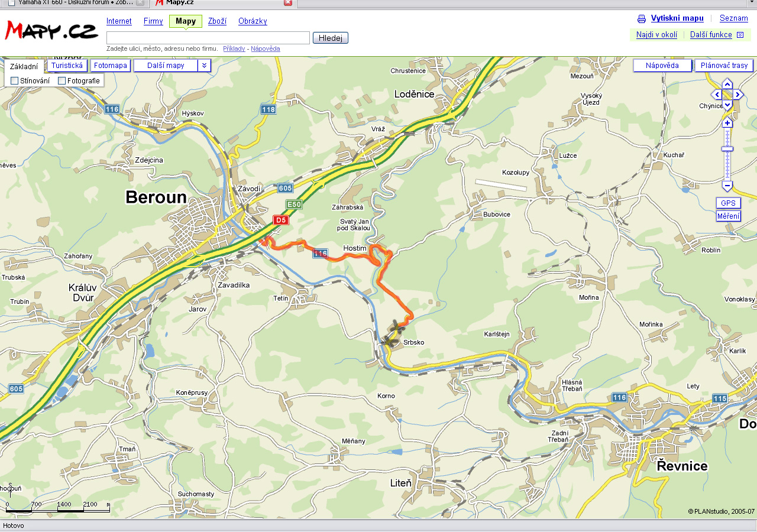757x532 pixels.
Task: Click the zoom level slider handle
Action: (727, 149)
